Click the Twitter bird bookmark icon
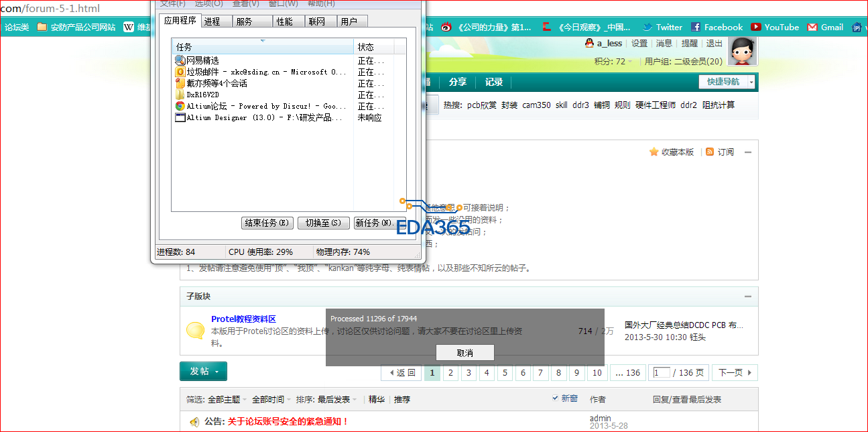Viewport: 868px width, 432px height. point(647,28)
